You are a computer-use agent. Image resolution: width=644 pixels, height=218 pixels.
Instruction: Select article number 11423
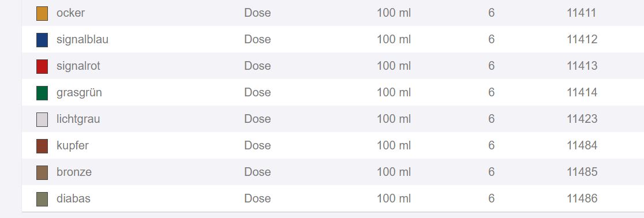[x=582, y=119]
